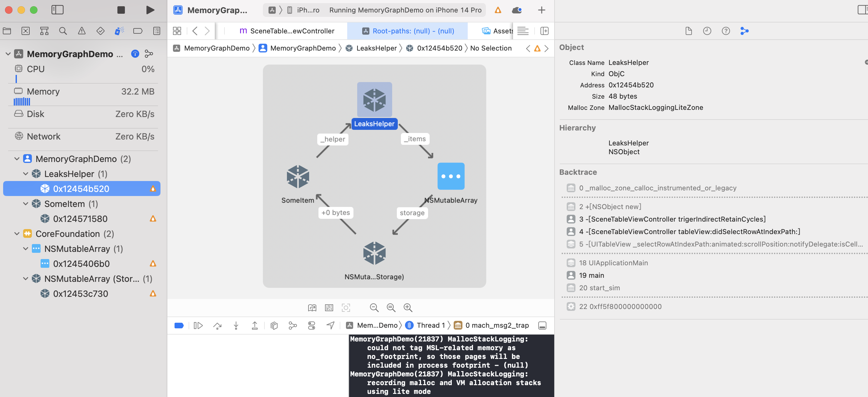Screen dimensions: 868x397
Task: Open the debug navigator icon
Action: click(x=119, y=31)
